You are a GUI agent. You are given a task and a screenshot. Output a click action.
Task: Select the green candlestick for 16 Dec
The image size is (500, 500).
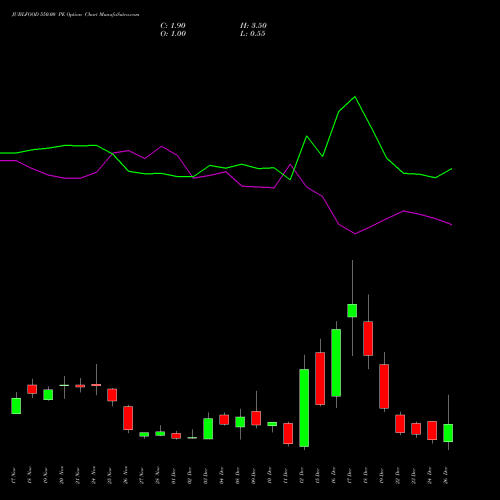click(x=336, y=363)
